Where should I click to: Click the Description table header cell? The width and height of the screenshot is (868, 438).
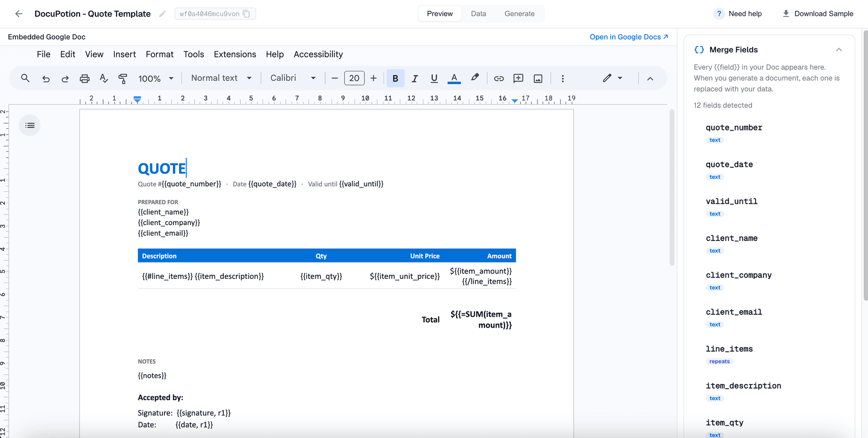pyautogui.click(x=159, y=256)
